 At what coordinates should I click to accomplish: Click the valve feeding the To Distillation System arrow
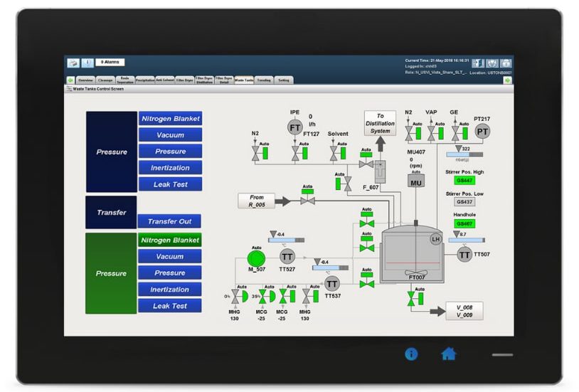point(366,164)
